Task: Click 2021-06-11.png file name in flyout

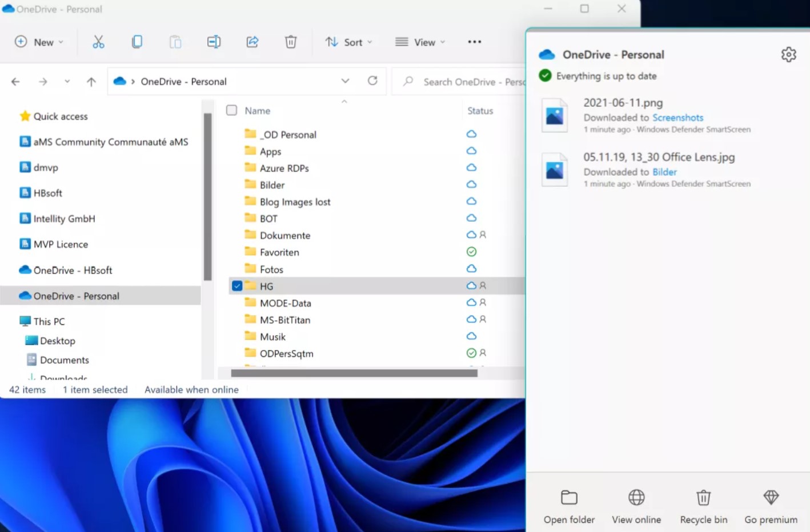Action: (623, 103)
